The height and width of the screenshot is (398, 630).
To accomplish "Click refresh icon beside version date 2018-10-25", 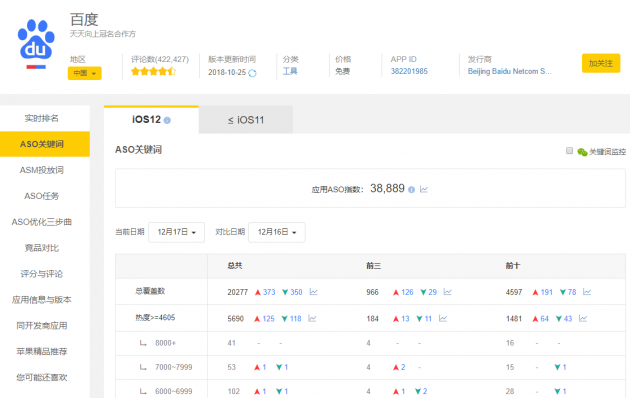I will (252, 73).
